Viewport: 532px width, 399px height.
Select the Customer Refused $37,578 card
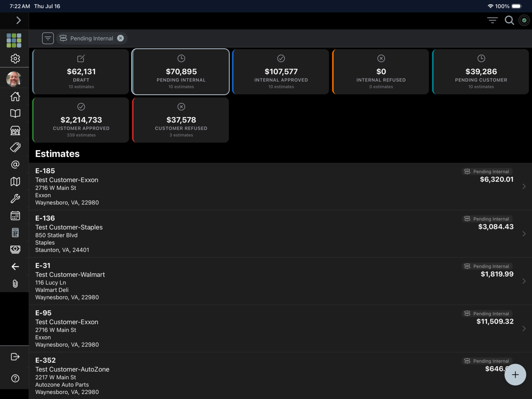(x=180, y=120)
